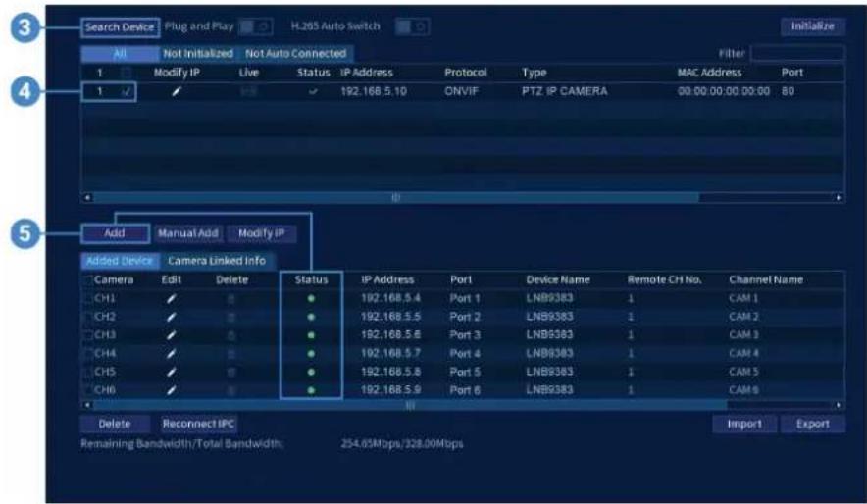
Task: Click the Remote CH No. column header
Action: click(664, 279)
